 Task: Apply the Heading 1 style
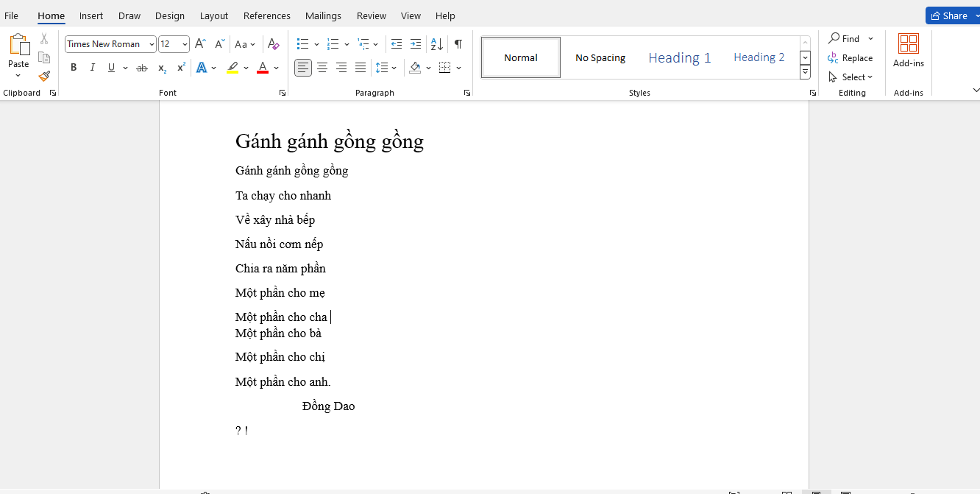(679, 57)
